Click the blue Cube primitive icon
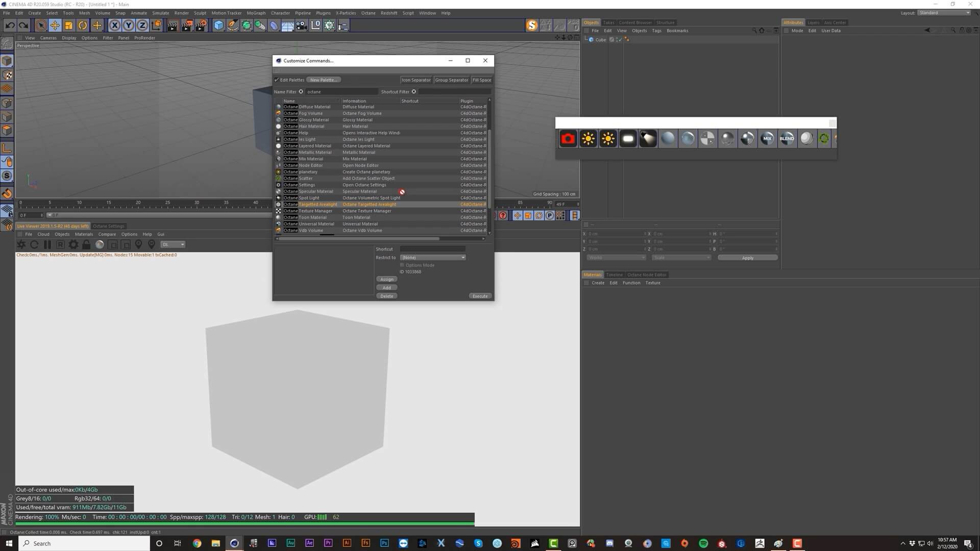The height and width of the screenshot is (551, 980). tap(218, 26)
